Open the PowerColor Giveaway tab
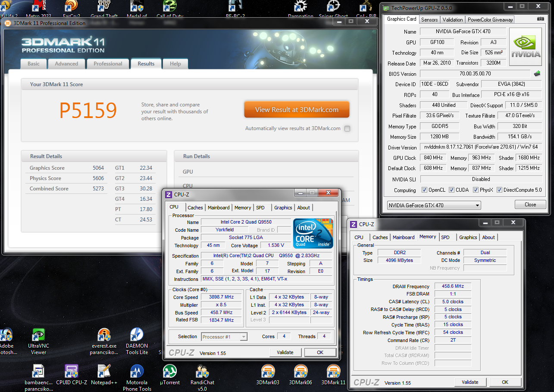 coord(490,20)
